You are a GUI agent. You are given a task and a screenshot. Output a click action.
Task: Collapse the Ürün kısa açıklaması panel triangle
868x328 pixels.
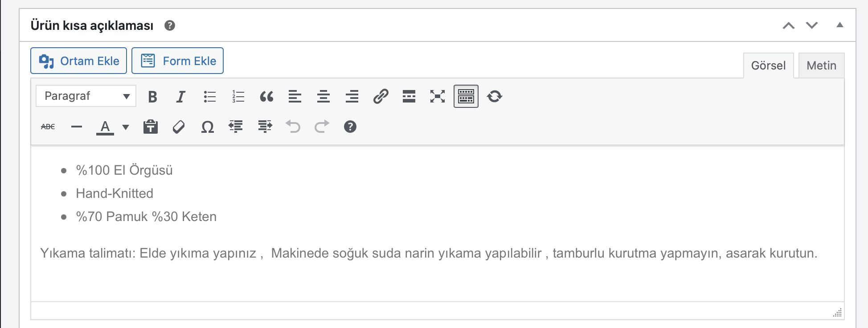pos(840,25)
